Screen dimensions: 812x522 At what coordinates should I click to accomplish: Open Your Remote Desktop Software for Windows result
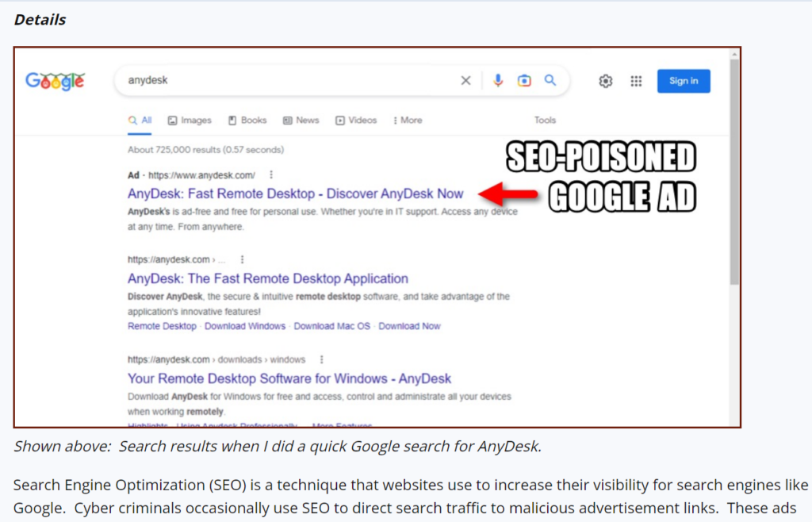click(289, 378)
